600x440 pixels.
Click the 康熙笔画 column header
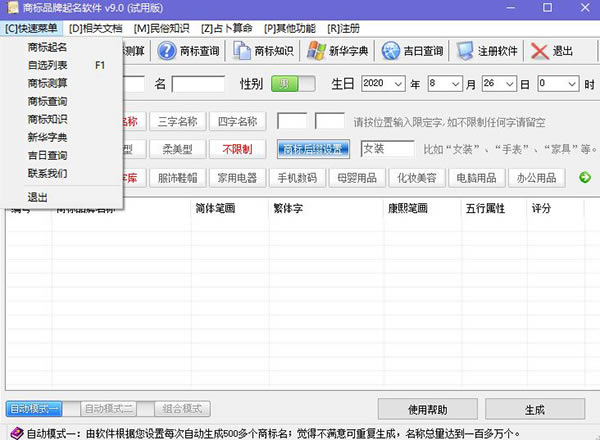click(x=408, y=209)
